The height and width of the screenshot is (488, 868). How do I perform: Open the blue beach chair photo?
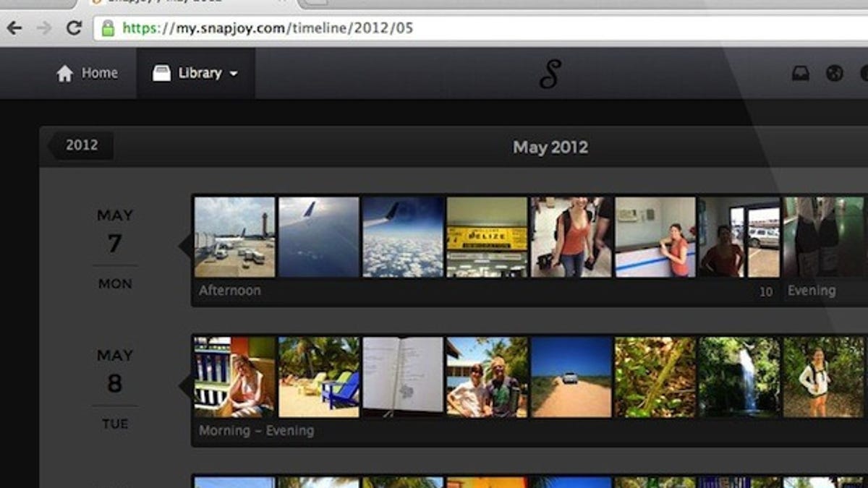point(319,377)
